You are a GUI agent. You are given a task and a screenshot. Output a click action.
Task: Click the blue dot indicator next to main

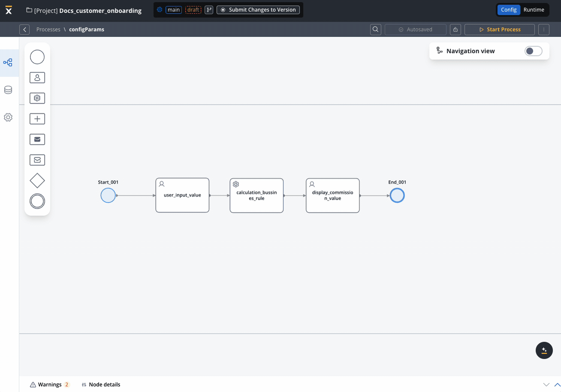click(x=160, y=9)
